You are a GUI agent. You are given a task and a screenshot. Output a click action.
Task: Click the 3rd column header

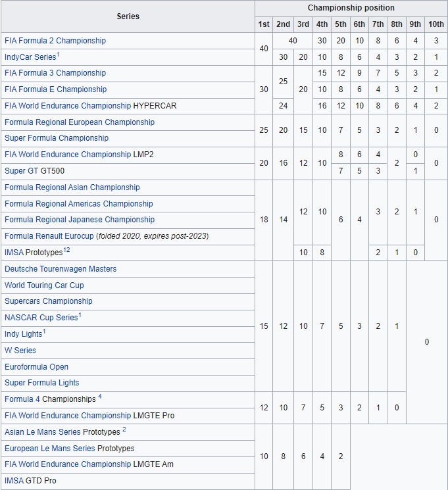click(303, 24)
